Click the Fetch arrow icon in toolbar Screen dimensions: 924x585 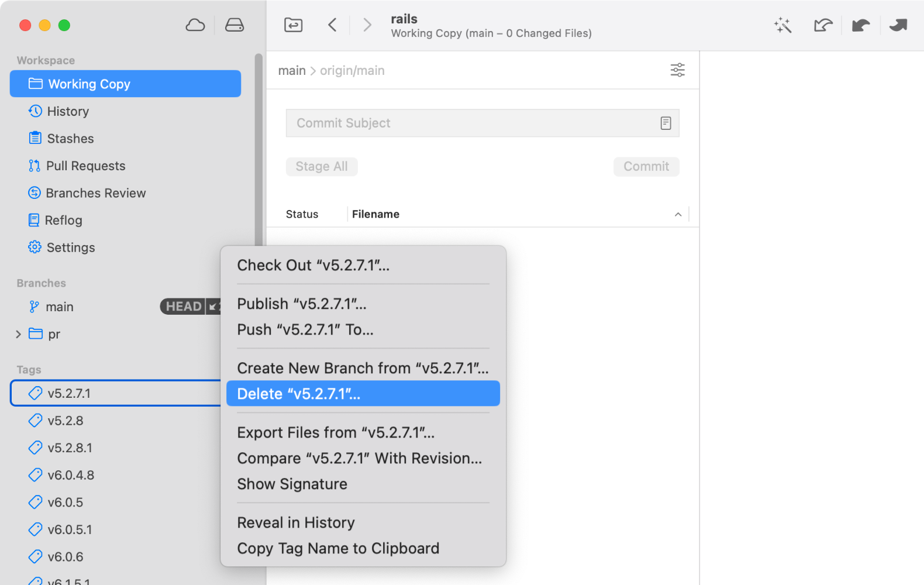pos(823,25)
